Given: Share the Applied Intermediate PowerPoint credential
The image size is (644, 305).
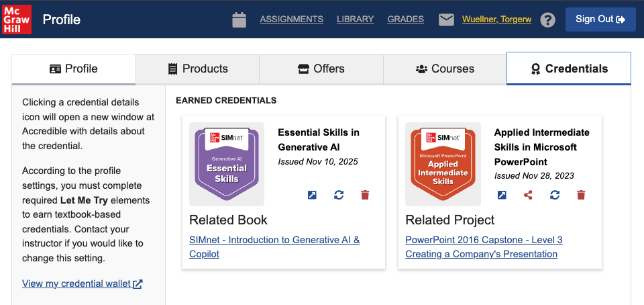Looking at the screenshot, I should pos(528,195).
